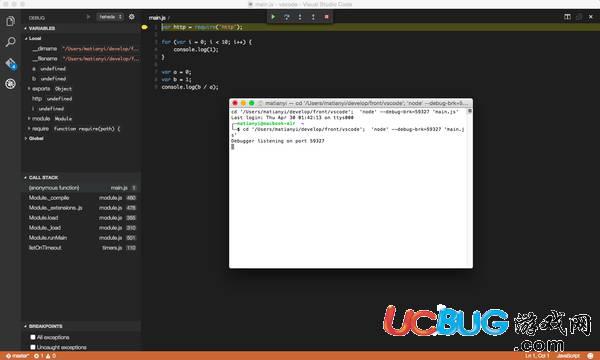Select the http undefined variable row

(x=82, y=99)
